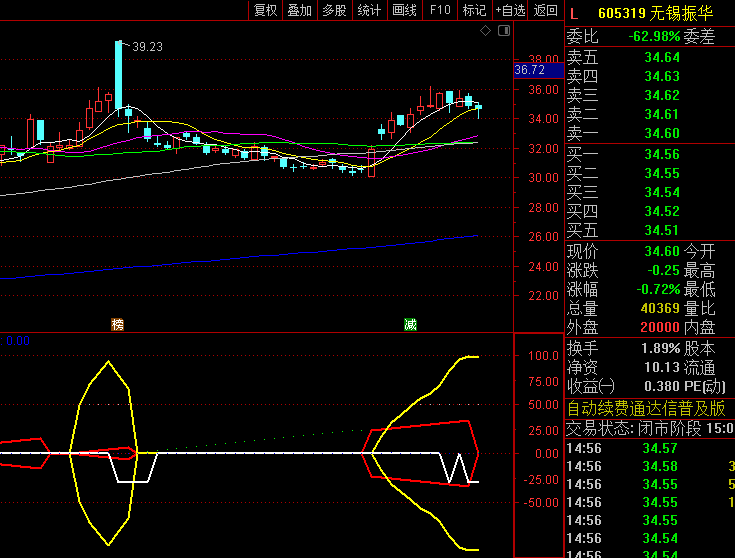Click the 36.72 price cursor box

(539, 70)
